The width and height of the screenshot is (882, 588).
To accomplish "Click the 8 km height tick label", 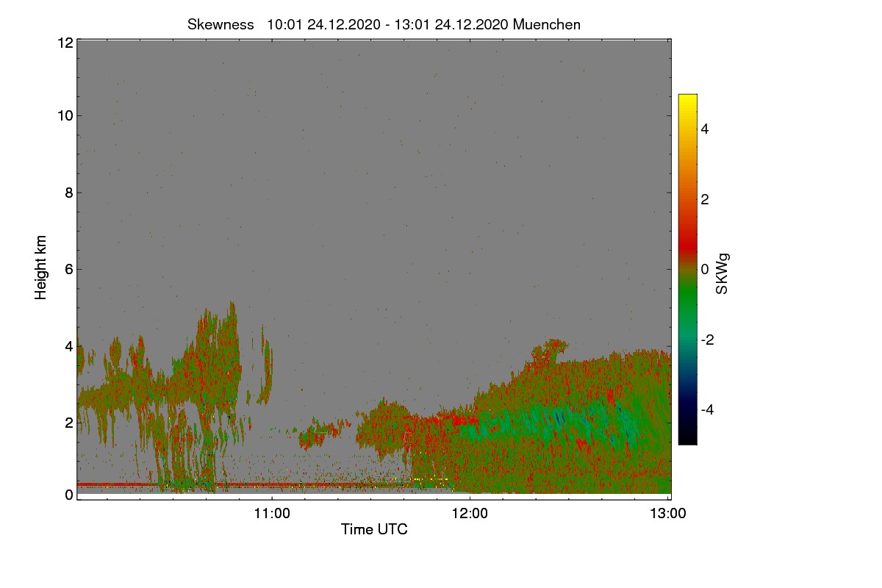I will pyautogui.click(x=69, y=193).
